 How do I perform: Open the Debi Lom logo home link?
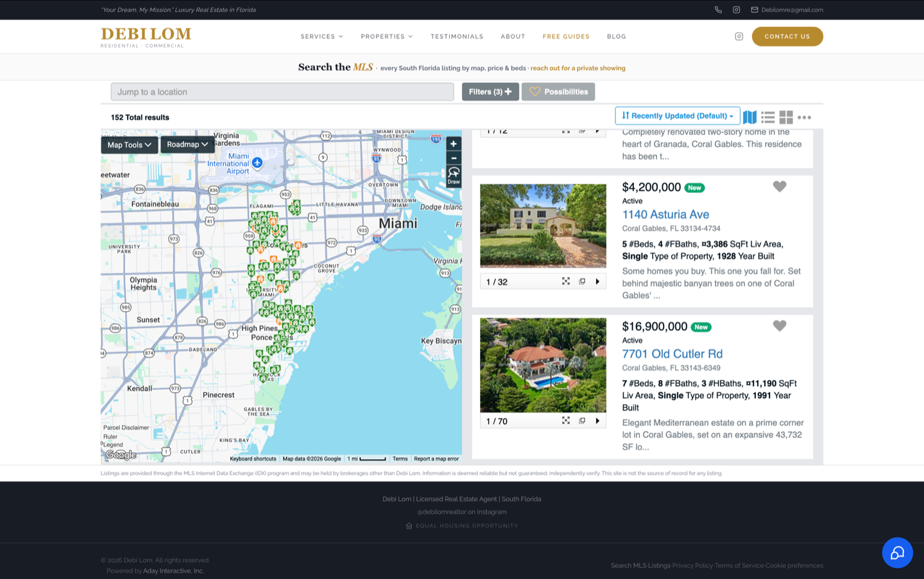point(146,37)
